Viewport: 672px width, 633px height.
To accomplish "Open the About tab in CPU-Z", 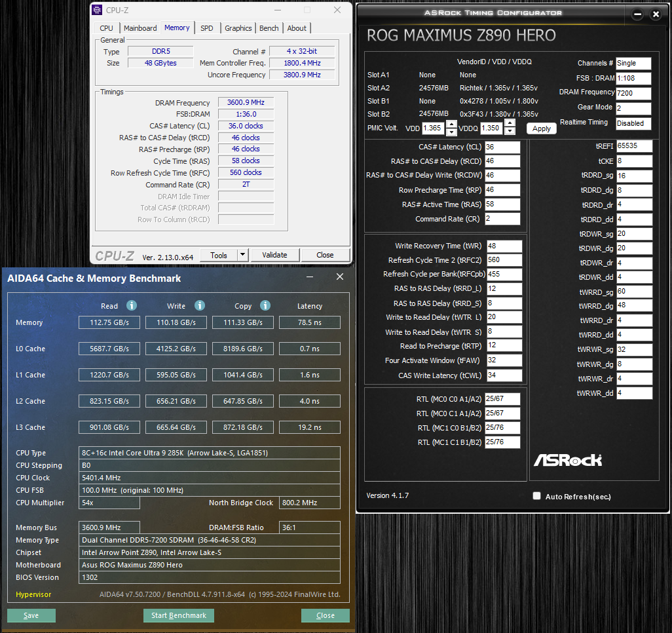I will click(x=297, y=28).
